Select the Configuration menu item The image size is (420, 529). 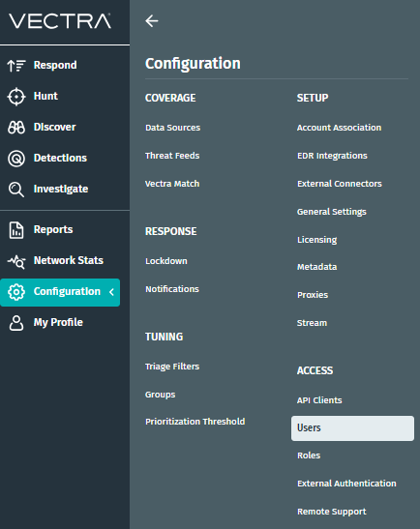[60, 292]
